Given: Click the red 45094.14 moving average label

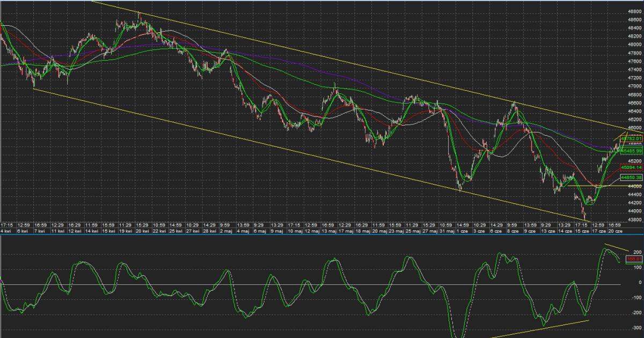Looking at the screenshot, I should click(x=631, y=167).
